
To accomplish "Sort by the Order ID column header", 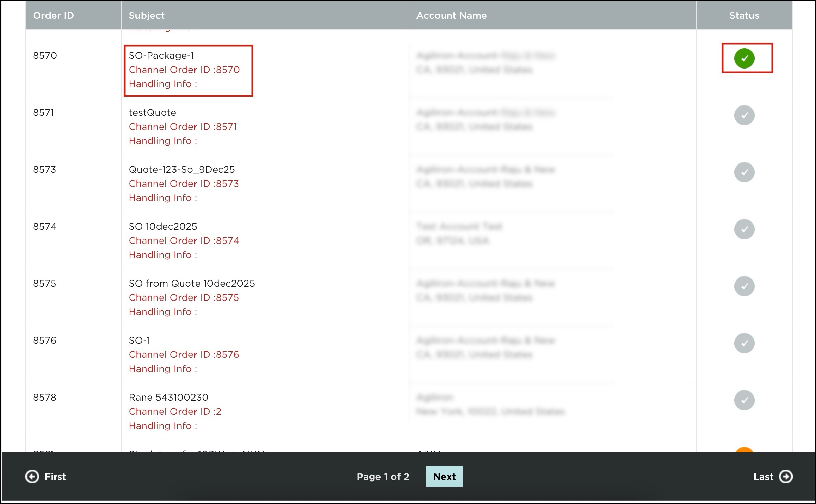I will [x=53, y=16].
